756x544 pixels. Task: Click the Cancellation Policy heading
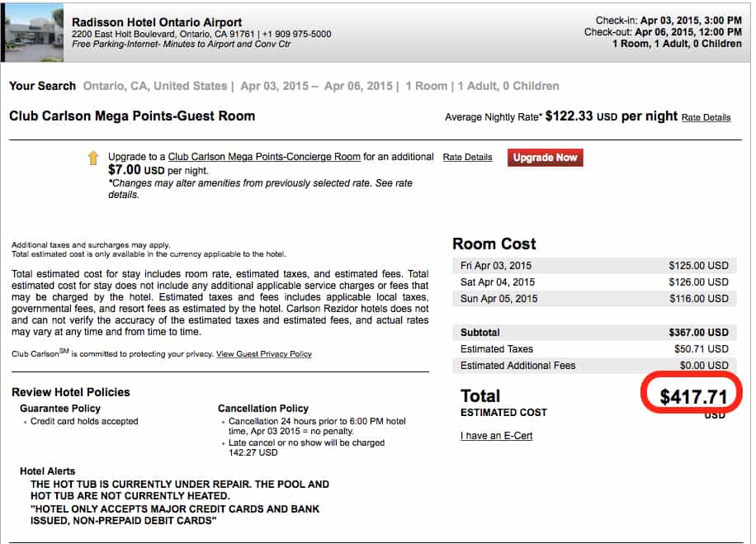[x=262, y=409]
